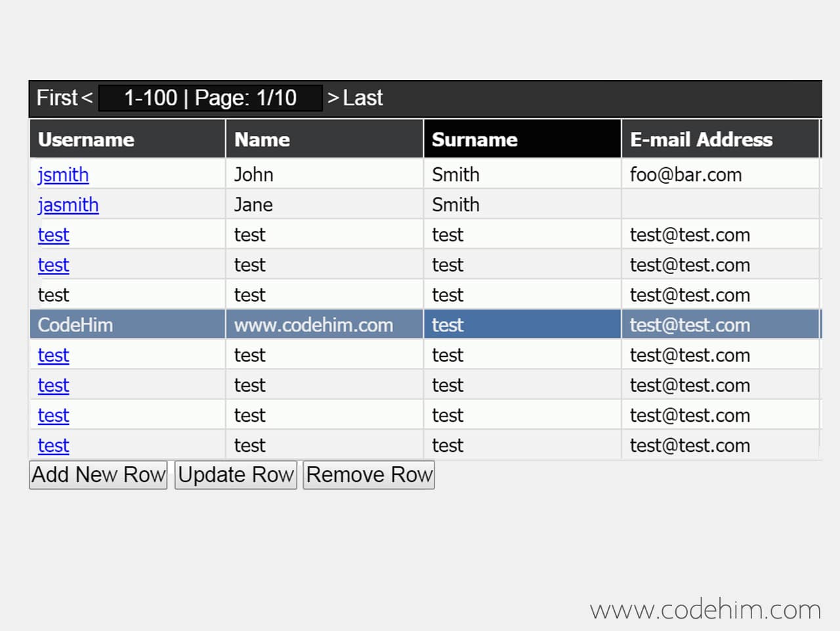Viewport: 840px width, 631px height.
Task: Sort the table by Surname column
Action: [x=474, y=139]
